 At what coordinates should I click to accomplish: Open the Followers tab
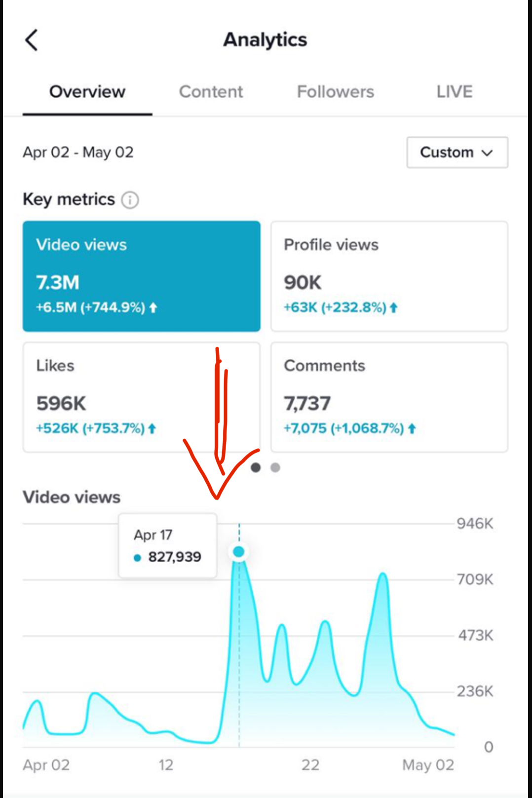click(336, 92)
